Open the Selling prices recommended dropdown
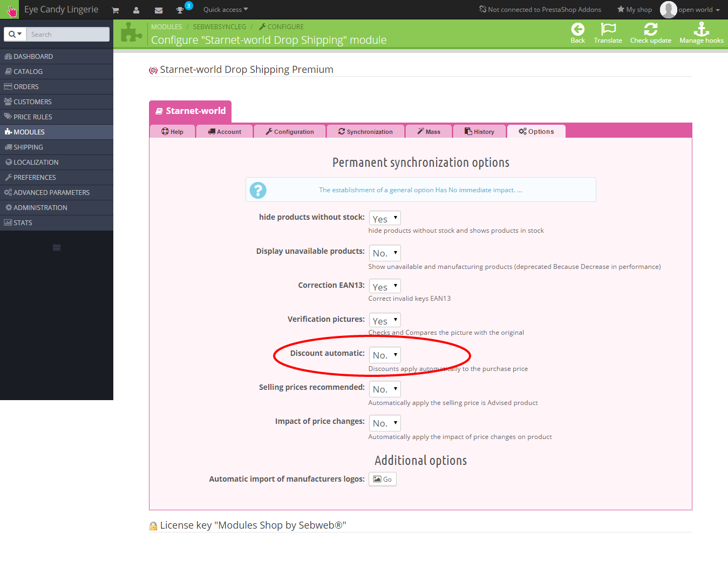 coord(385,389)
